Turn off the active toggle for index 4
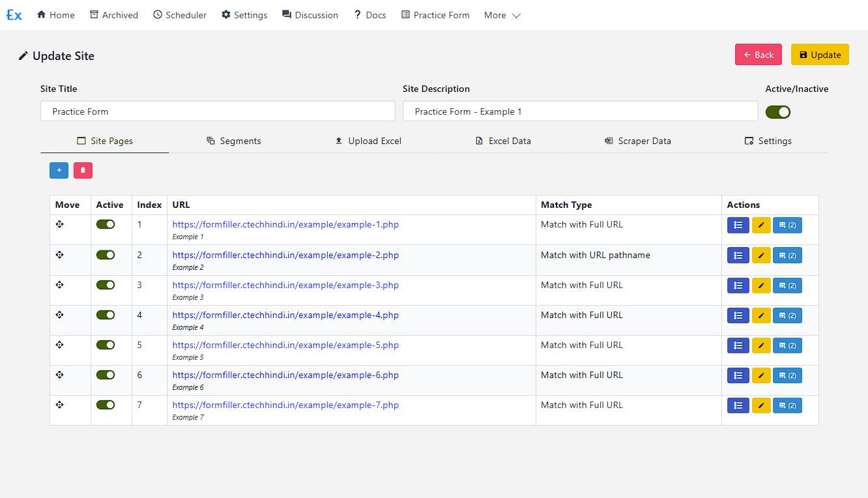 point(106,315)
